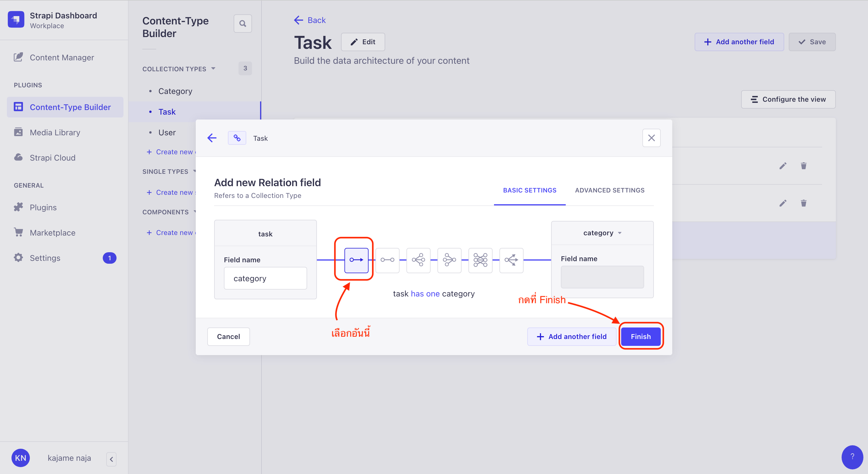Open the help question mark button
Image resolution: width=868 pixels, height=474 pixels.
tap(852, 457)
